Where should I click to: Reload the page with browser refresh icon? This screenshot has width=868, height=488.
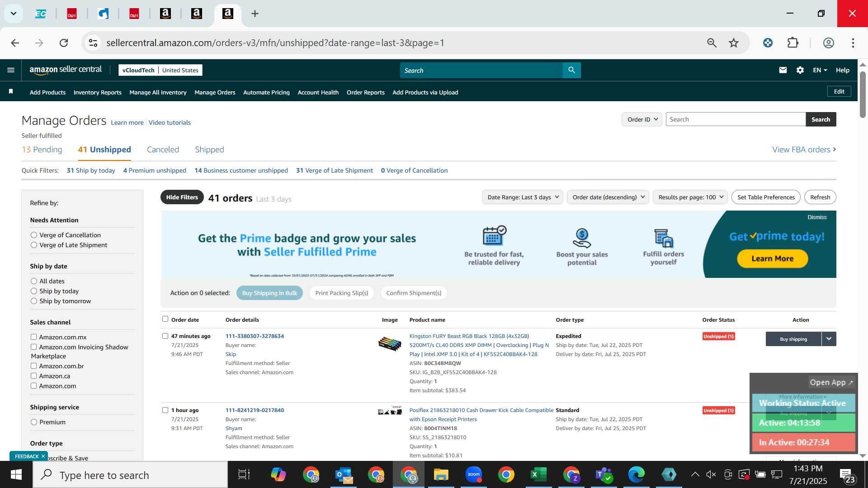(x=64, y=43)
